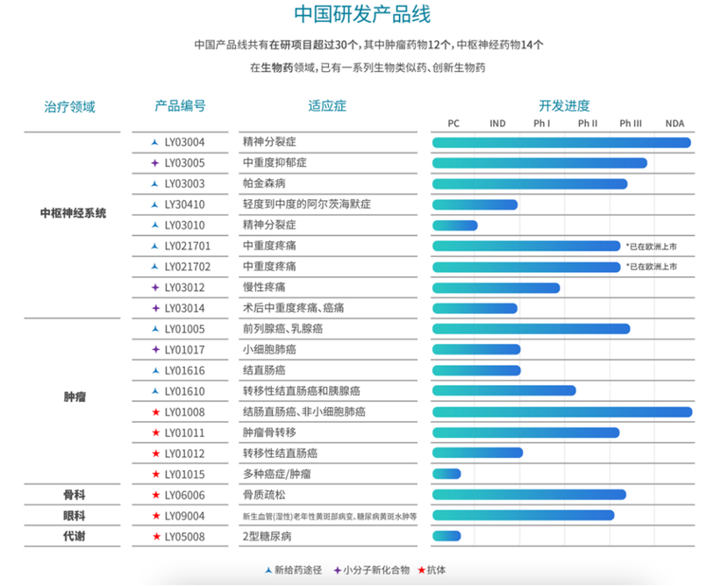Click the red star beside LY06006
This screenshot has width=728, height=586.
(x=155, y=495)
